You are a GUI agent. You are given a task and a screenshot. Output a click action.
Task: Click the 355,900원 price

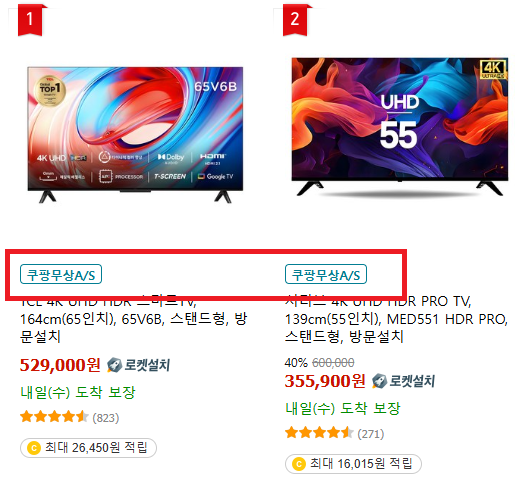pyautogui.click(x=325, y=381)
